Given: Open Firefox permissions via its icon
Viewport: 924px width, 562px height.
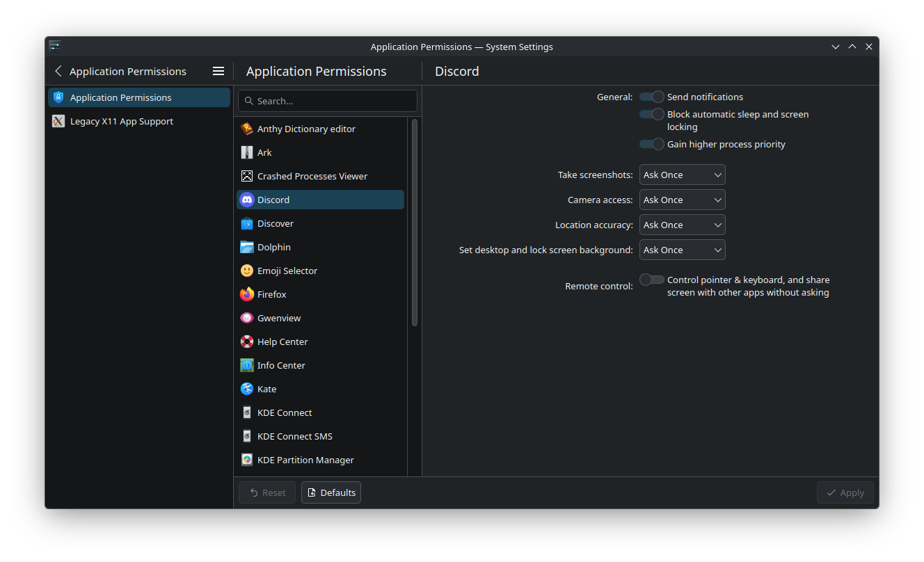Looking at the screenshot, I should [247, 294].
